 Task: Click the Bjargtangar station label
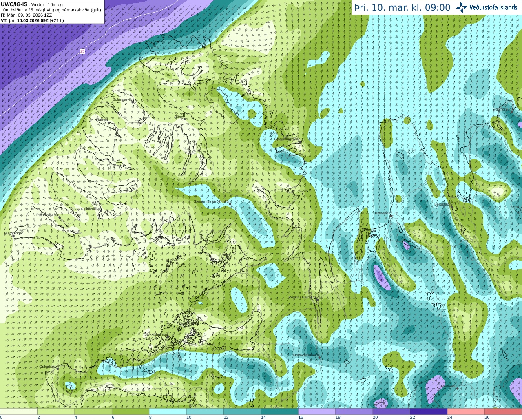coord(14,233)
